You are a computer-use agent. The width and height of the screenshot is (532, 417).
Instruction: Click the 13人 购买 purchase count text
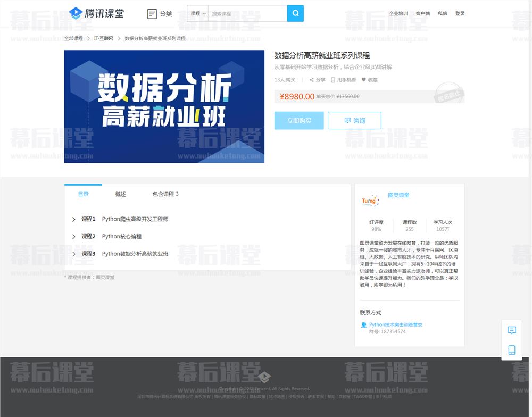[x=285, y=80]
